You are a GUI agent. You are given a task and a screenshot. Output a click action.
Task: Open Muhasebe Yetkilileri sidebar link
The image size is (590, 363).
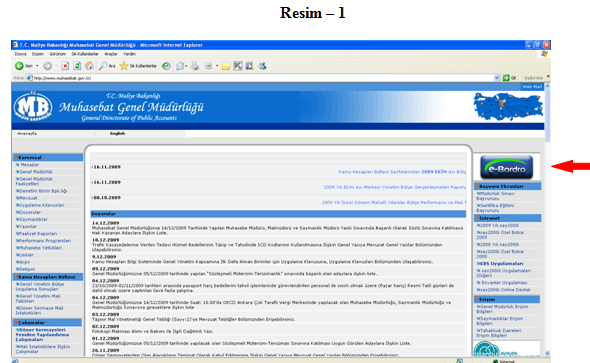[x=39, y=248]
